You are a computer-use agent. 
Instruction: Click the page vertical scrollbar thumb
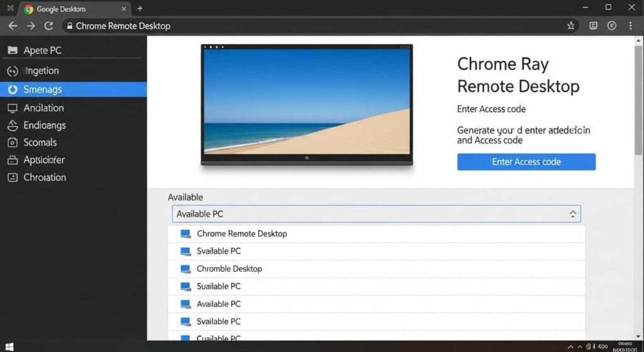click(x=638, y=101)
